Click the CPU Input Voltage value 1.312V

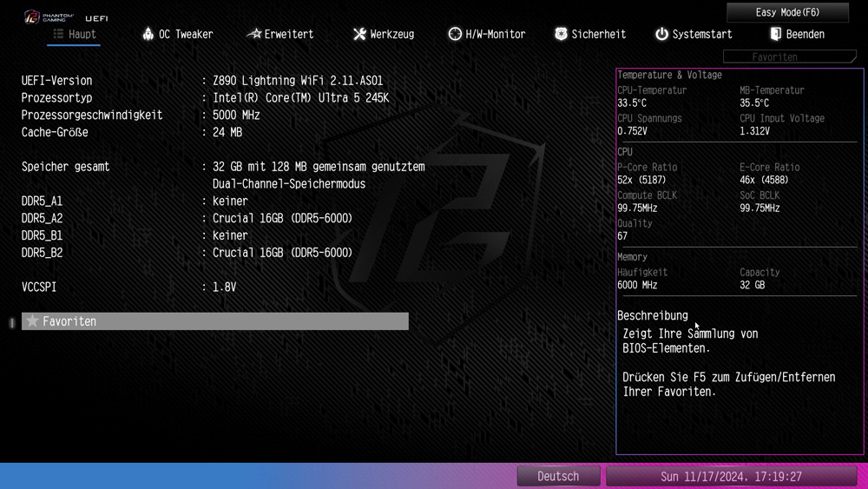click(754, 131)
